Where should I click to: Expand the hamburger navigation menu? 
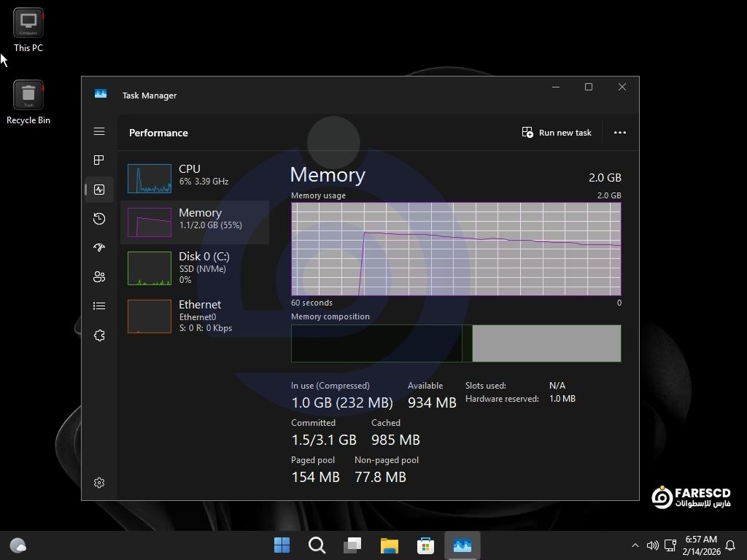coord(99,131)
